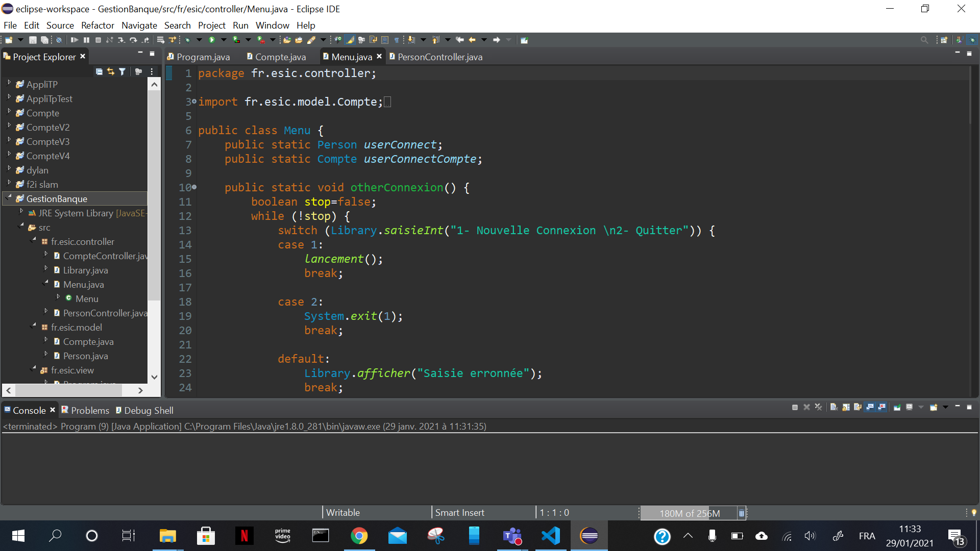The height and width of the screenshot is (551, 980).
Task: Toggle Show Console on standard output change
Action: point(870,407)
